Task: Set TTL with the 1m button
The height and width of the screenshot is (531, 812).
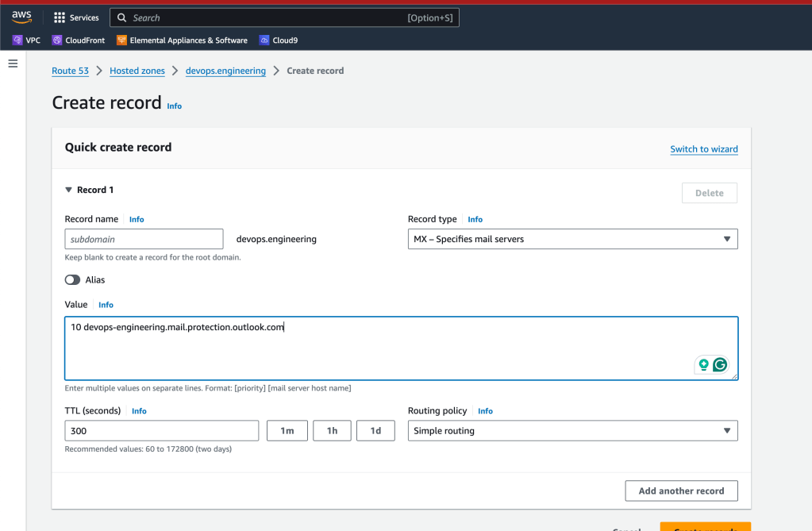Action: coord(287,430)
